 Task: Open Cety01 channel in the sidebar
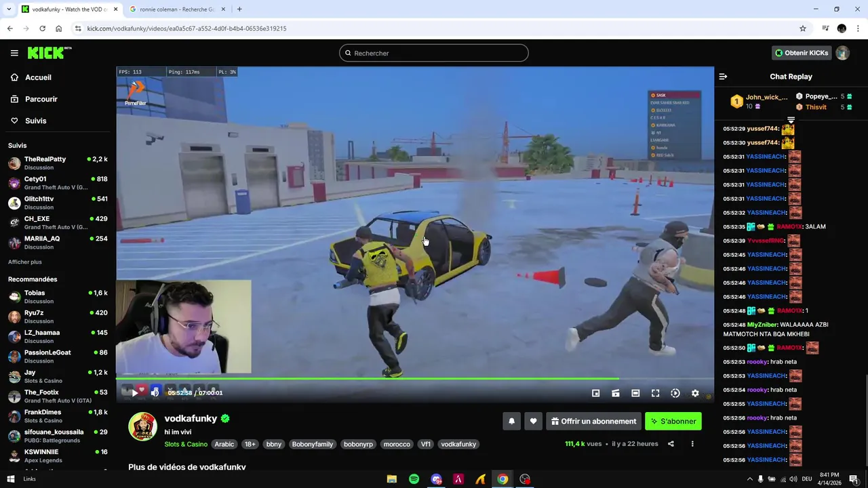point(58,183)
